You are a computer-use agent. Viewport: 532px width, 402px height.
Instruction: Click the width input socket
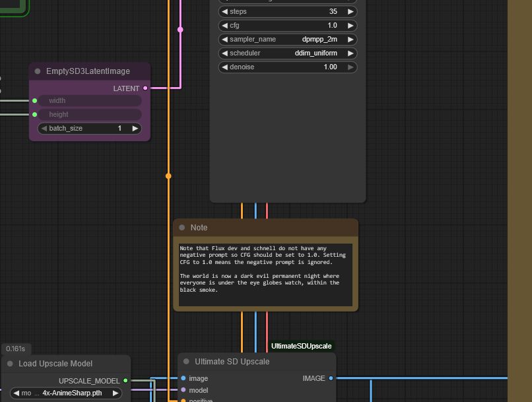click(x=34, y=101)
